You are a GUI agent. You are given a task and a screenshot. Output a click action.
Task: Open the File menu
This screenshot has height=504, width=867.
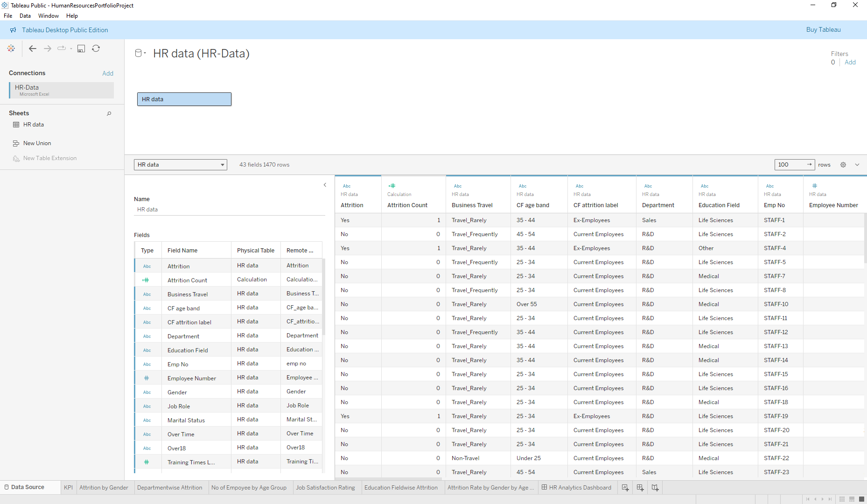(x=8, y=16)
